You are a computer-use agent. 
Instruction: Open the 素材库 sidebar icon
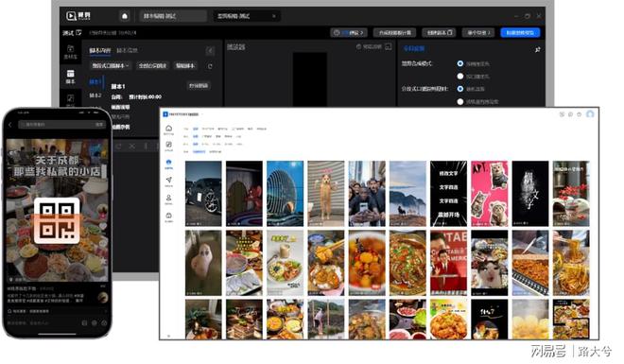click(71, 52)
